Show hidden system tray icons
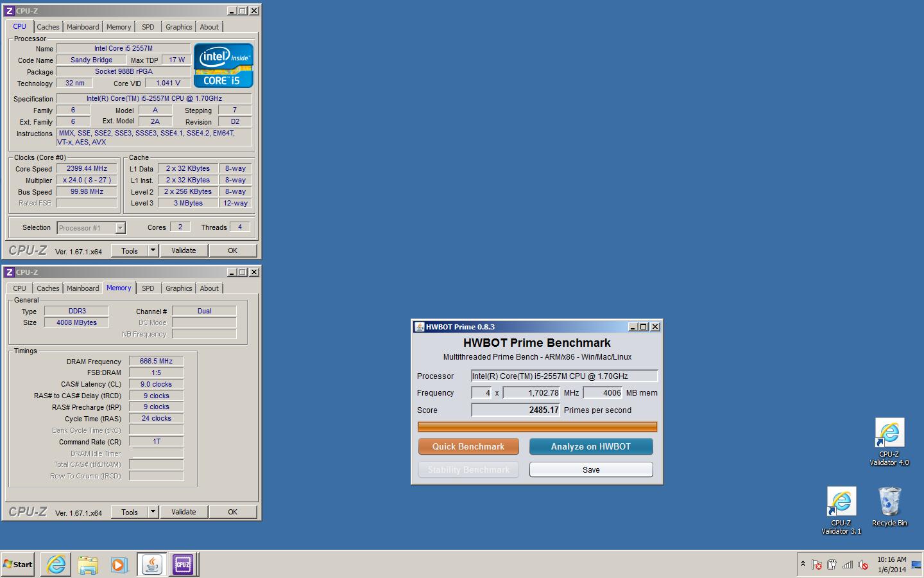The width and height of the screenshot is (924, 578). tap(803, 565)
